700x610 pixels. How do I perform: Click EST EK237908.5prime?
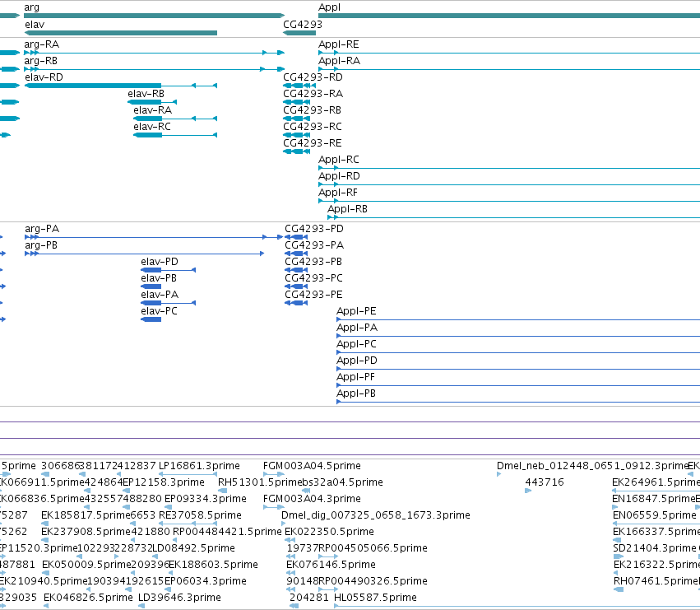point(86,532)
